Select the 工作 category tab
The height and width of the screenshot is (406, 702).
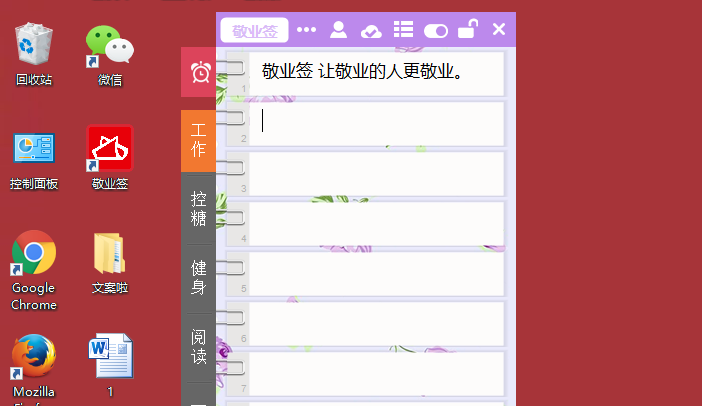[x=198, y=141]
